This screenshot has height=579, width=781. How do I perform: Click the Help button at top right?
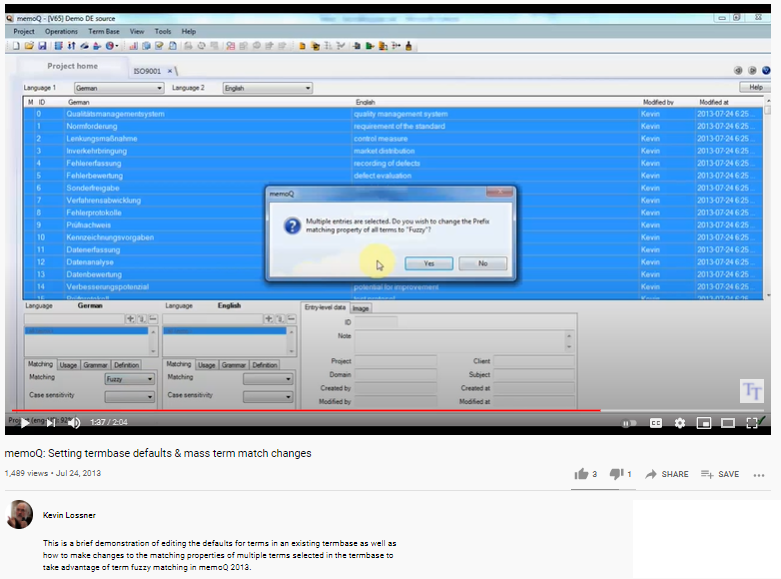click(755, 87)
